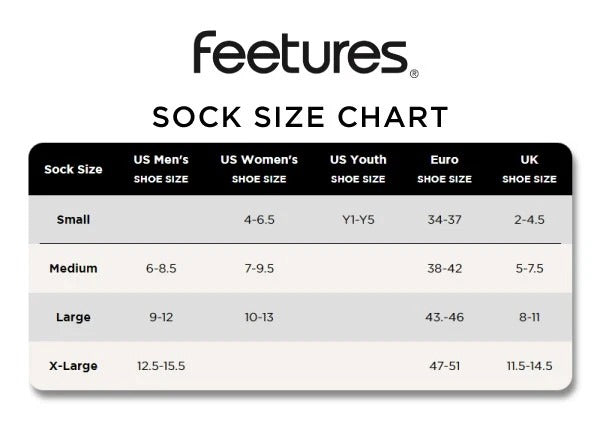This screenshot has width=600, height=425.
Task: Select the 34-37 Euro size cell
Action: click(x=444, y=220)
